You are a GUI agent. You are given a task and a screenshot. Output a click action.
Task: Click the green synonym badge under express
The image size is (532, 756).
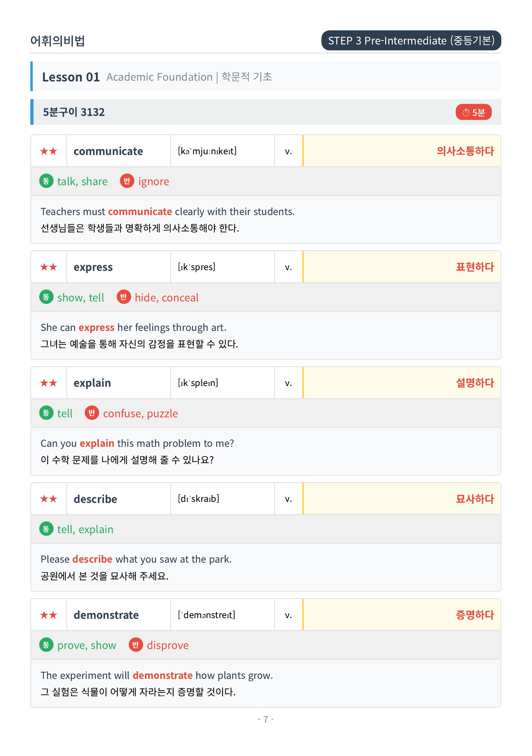point(46,297)
